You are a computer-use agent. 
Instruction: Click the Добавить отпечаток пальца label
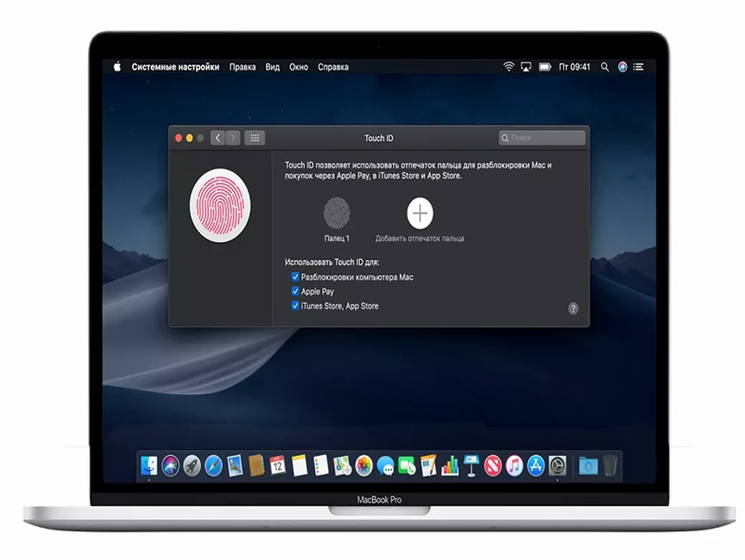point(420,238)
